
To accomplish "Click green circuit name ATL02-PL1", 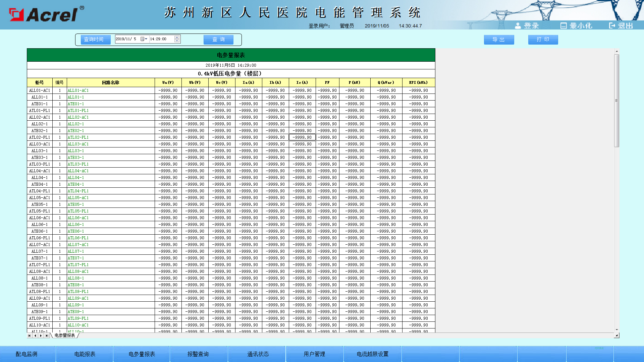I will click(78, 137).
